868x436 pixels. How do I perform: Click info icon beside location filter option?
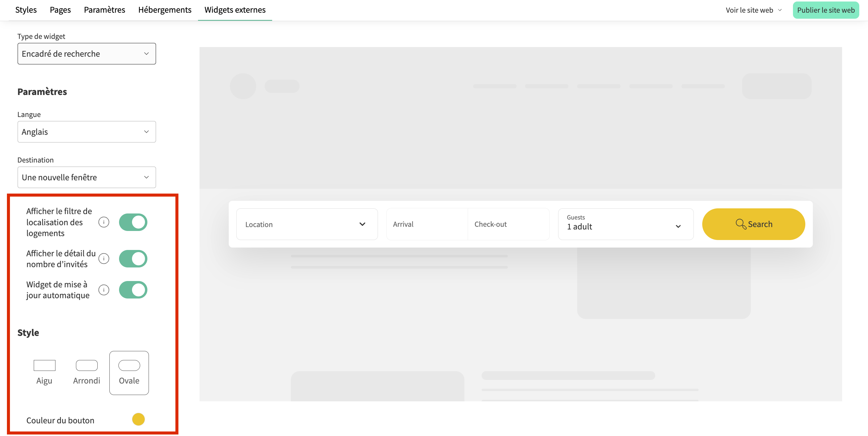tap(104, 222)
